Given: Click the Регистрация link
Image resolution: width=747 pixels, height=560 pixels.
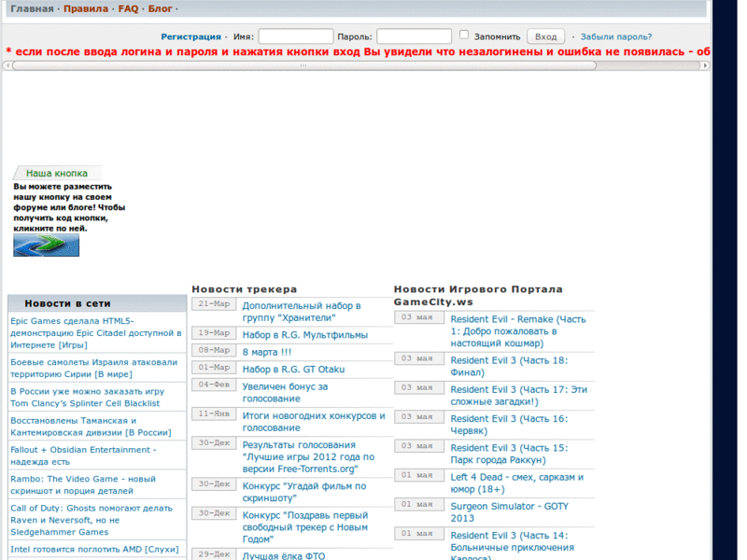Looking at the screenshot, I should pos(190,36).
